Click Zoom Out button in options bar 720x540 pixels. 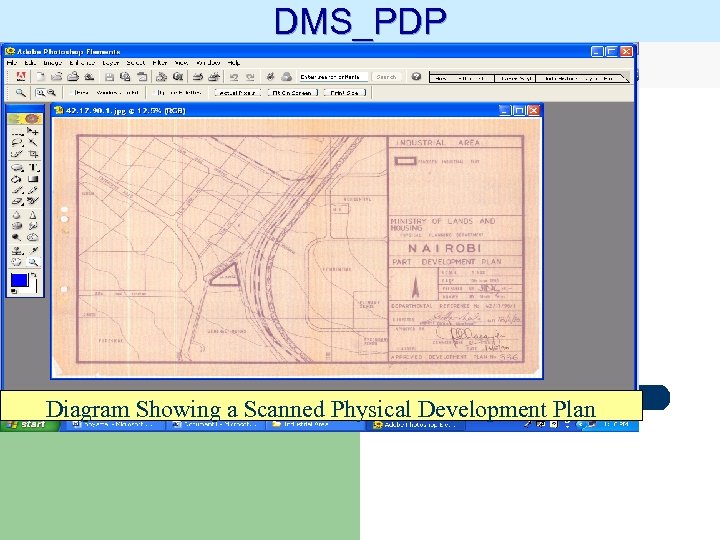click(x=51, y=93)
